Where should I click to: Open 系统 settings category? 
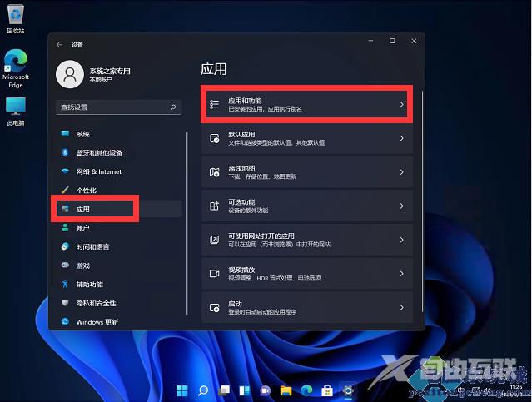[119, 134]
